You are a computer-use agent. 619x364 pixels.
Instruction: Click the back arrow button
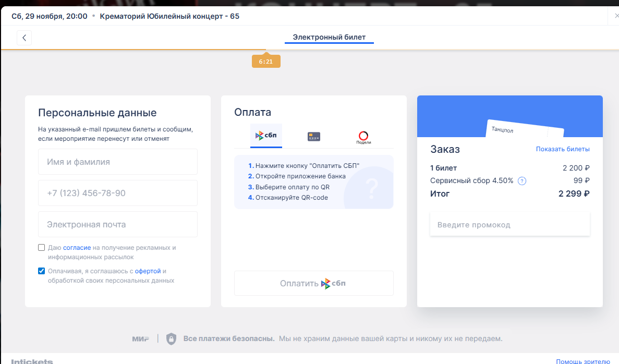pyautogui.click(x=24, y=38)
